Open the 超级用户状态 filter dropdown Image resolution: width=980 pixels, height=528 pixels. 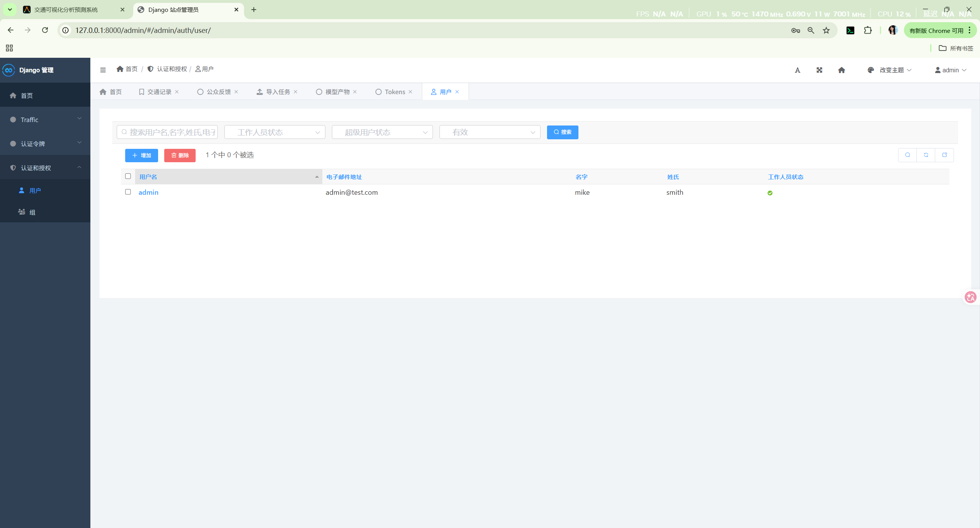(382, 132)
